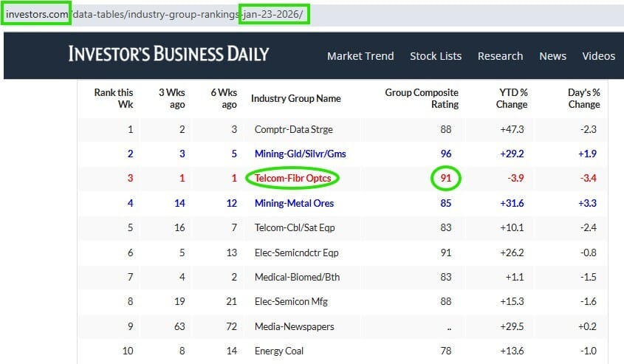Select the Elec-Semicndctr Eqp group name
Image resolution: width=624 pixels, height=364 pixels.
[x=296, y=253]
